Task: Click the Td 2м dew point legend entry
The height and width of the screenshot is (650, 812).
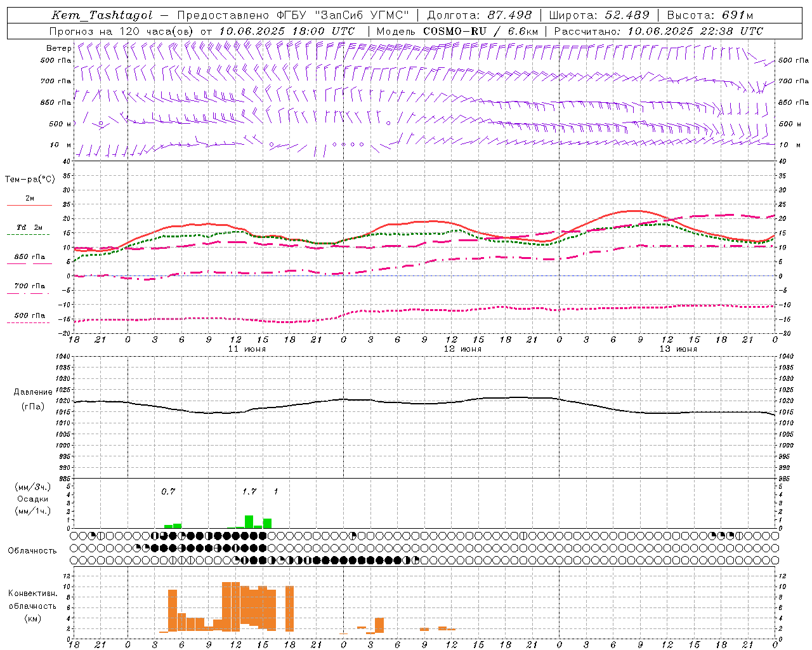Action: (x=30, y=227)
